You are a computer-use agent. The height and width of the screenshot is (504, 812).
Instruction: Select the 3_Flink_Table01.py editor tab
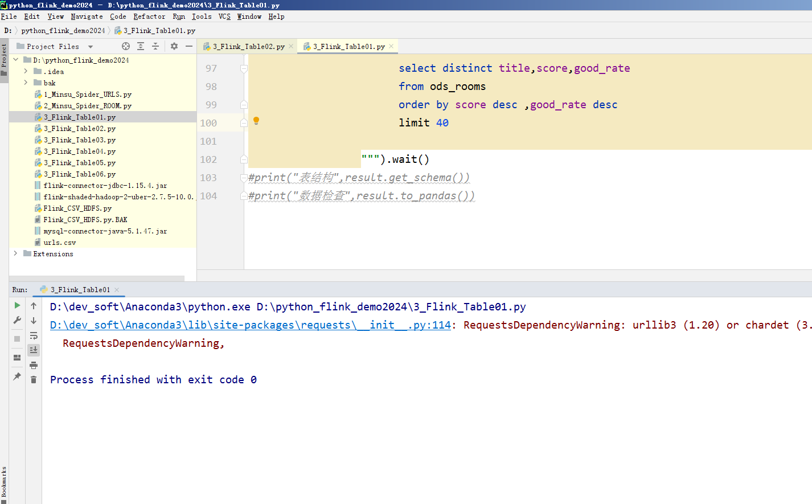point(348,47)
